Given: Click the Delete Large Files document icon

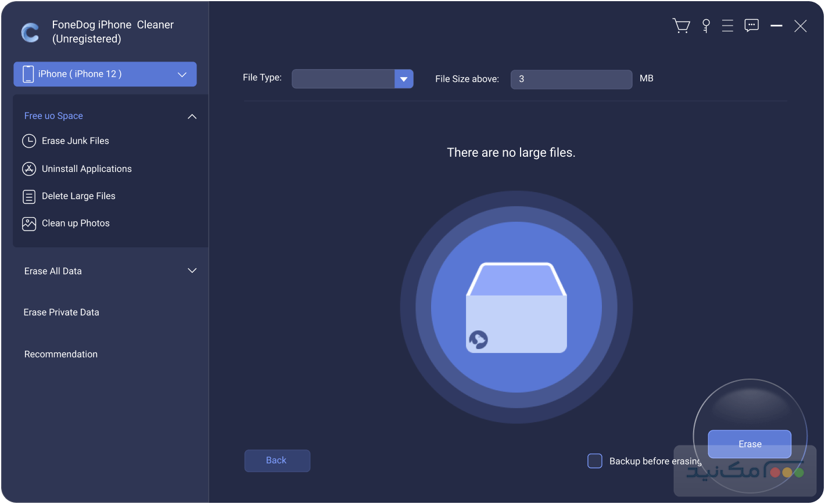Looking at the screenshot, I should 29,196.
